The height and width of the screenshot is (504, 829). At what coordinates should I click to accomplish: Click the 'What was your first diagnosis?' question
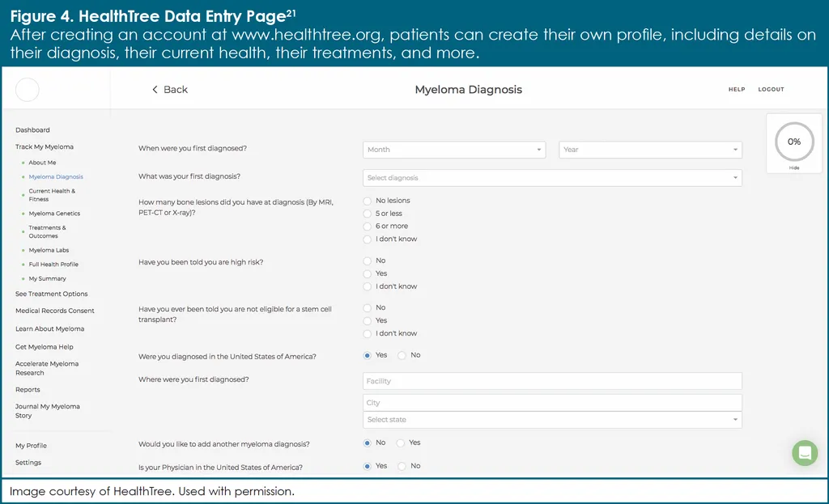(189, 176)
